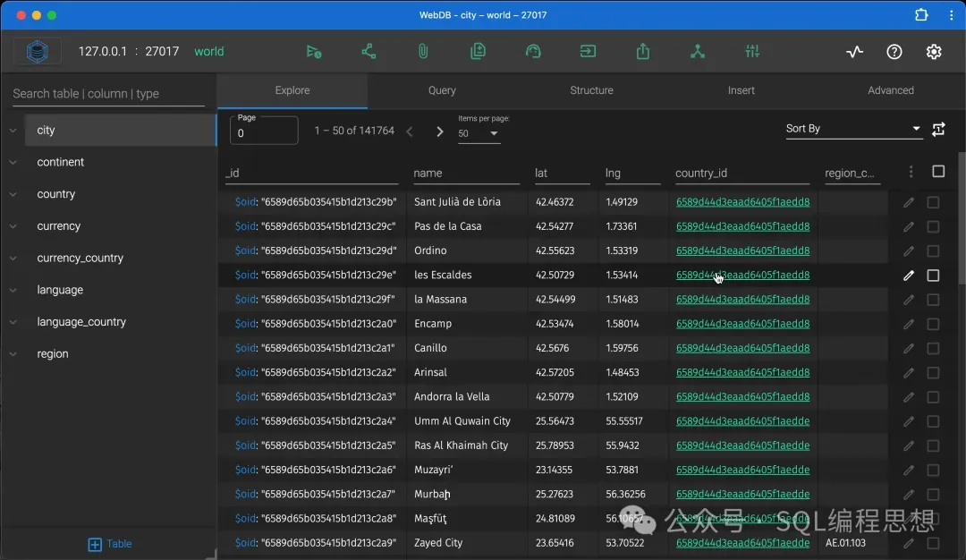Click the share connection icon in toolbar
This screenshot has width=966, height=560.
[369, 51]
